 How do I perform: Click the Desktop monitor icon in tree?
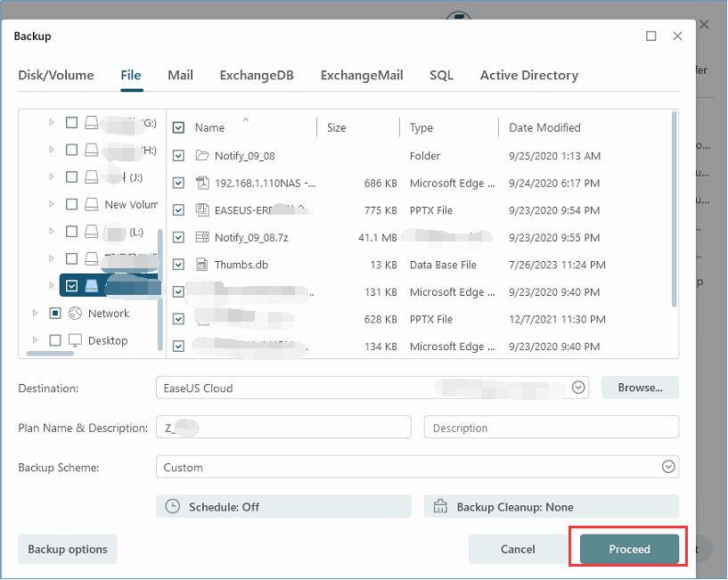click(75, 340)
